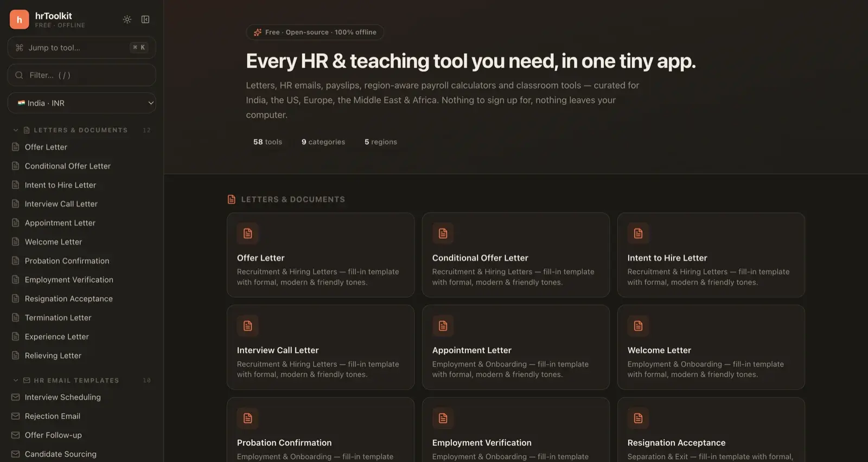Open the India · INR region dropdown

[82, 103]
